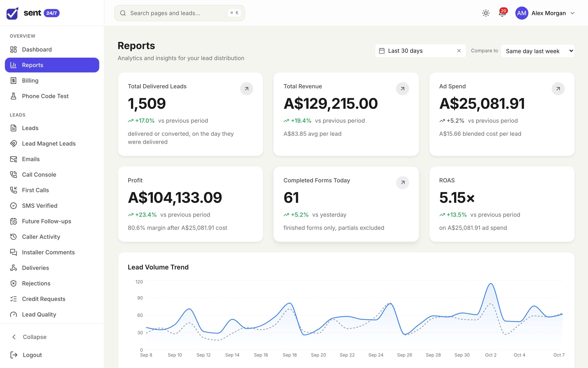Viewport: 588px width, 368px height.
Task: Click the Emails envelope icon
Action: click(13, 159)
